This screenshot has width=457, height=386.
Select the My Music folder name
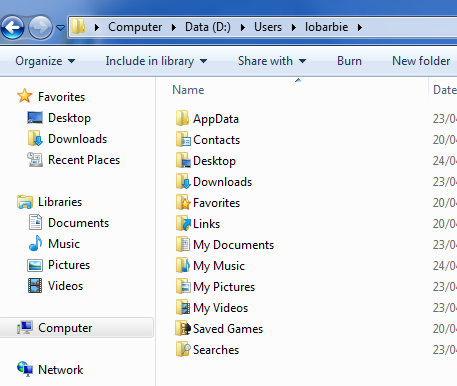[x=219, y=266]
